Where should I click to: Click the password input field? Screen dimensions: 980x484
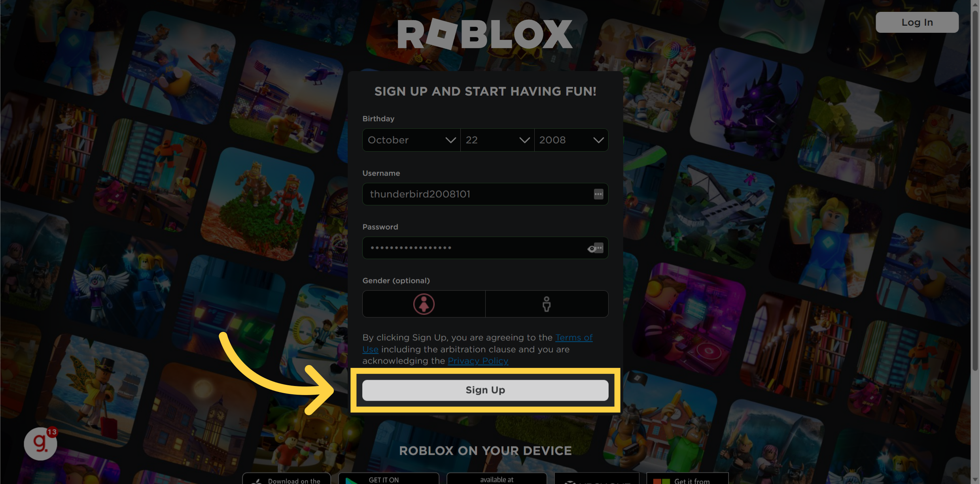(x=485, y=248)
